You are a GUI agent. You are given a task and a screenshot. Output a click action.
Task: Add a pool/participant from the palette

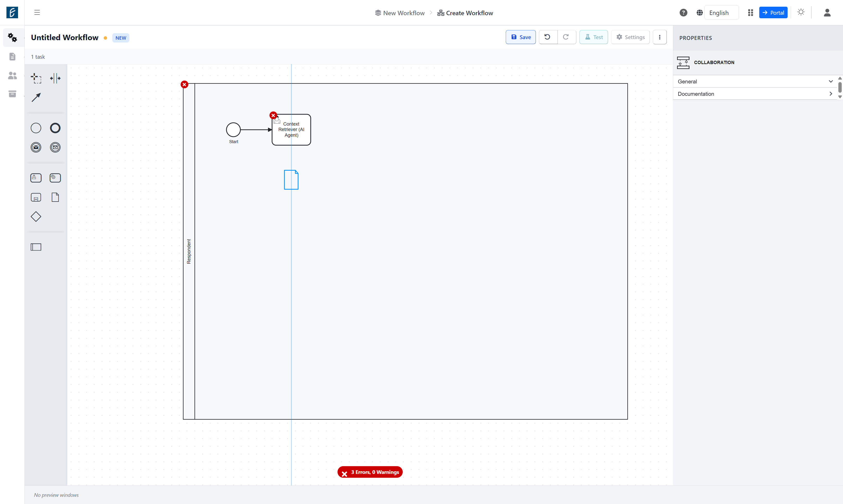[36, 247]
